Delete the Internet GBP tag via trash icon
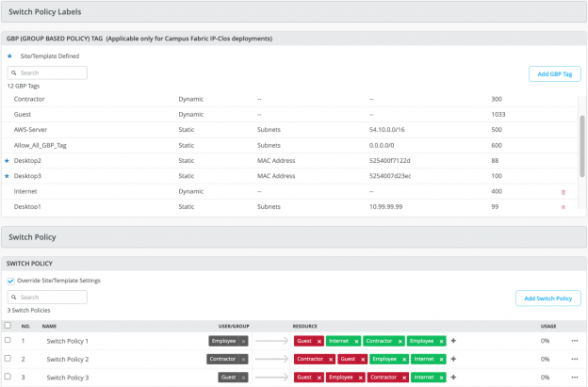The width and height of the screenshot is (588, 387). (x=563, y=191)
